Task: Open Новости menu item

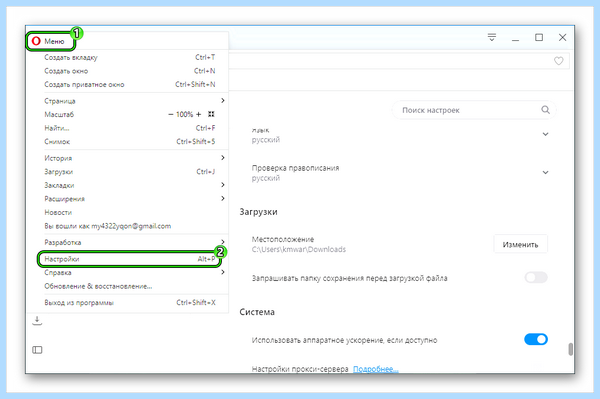Action: click(x=129, y=212)
